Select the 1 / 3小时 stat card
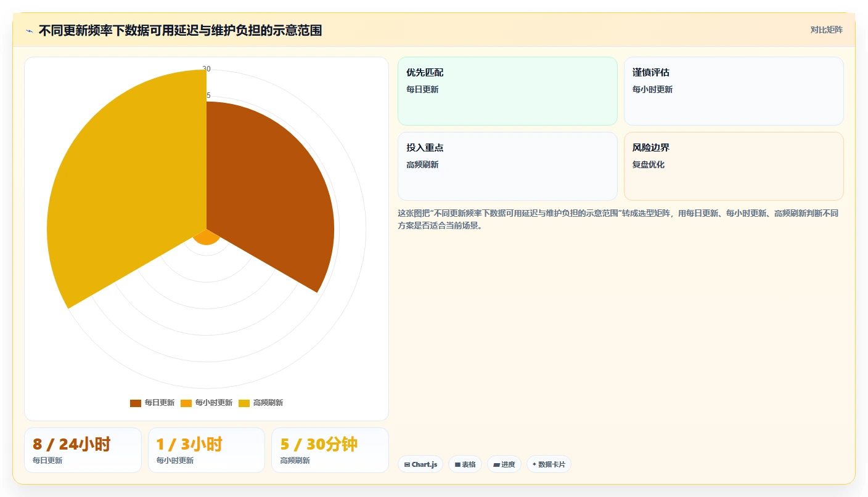 (207, 450)
